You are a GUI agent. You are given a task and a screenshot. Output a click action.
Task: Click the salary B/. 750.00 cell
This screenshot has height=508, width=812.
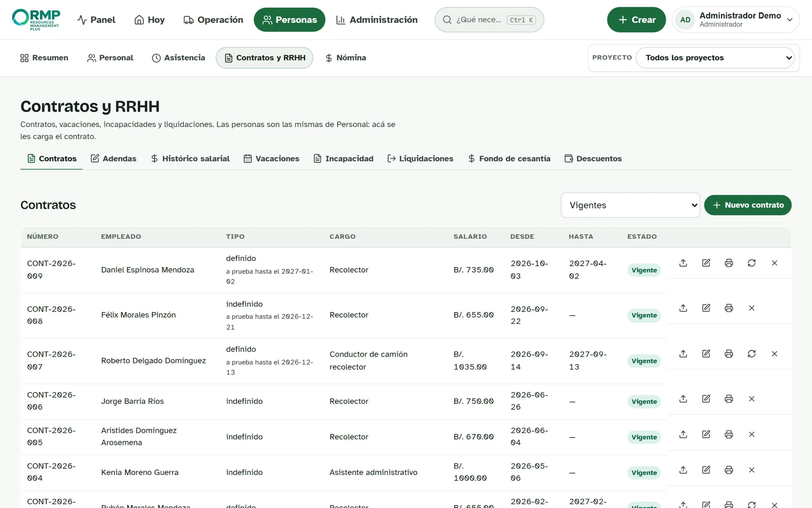coord(473,401)
